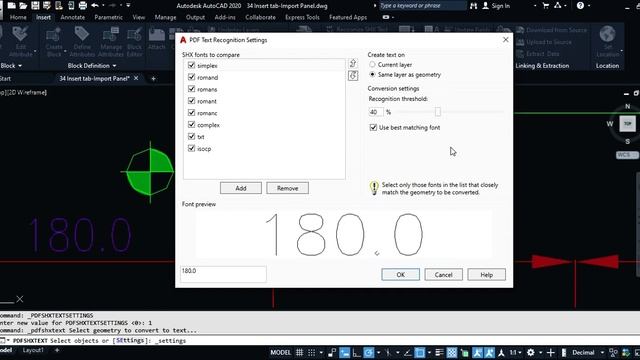Image resolution: width=640 pixels, height=360 pixels.
Task: Open a drawing using the folder icon
Action: coord(23,5)
